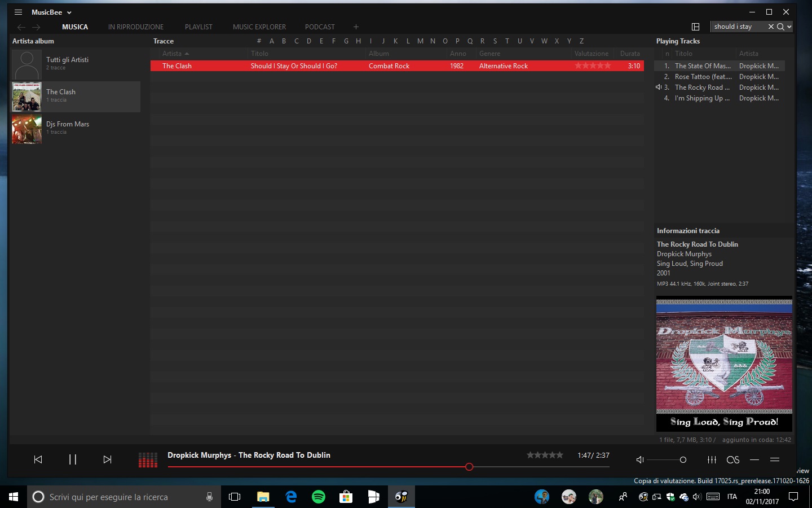
Task: Jump to letter Z in alphabet bar
Action: coord(581,41)
